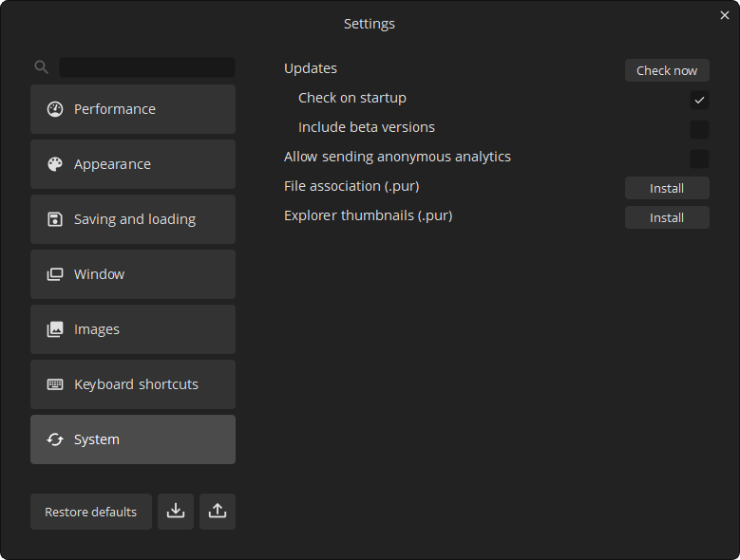Click the export settings upload icon
This screenshot has width=740, height=560.
pos(218,512)
